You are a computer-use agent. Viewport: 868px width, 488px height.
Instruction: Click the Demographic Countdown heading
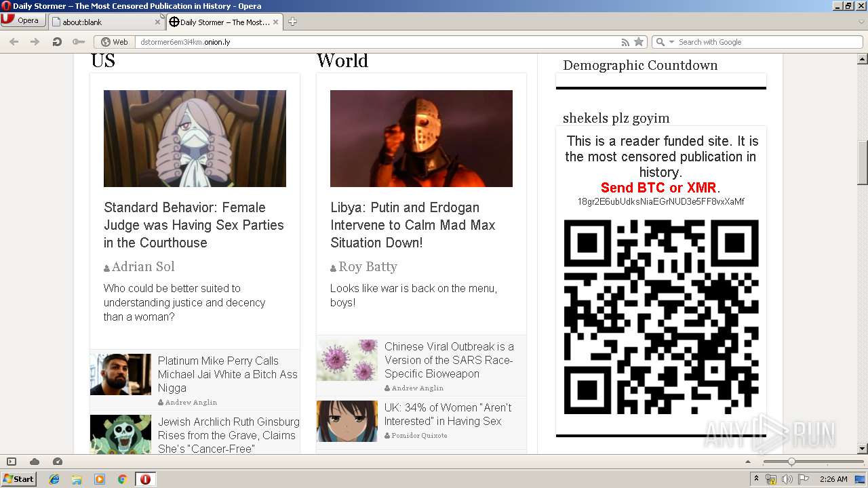click(x=640, y=65)
